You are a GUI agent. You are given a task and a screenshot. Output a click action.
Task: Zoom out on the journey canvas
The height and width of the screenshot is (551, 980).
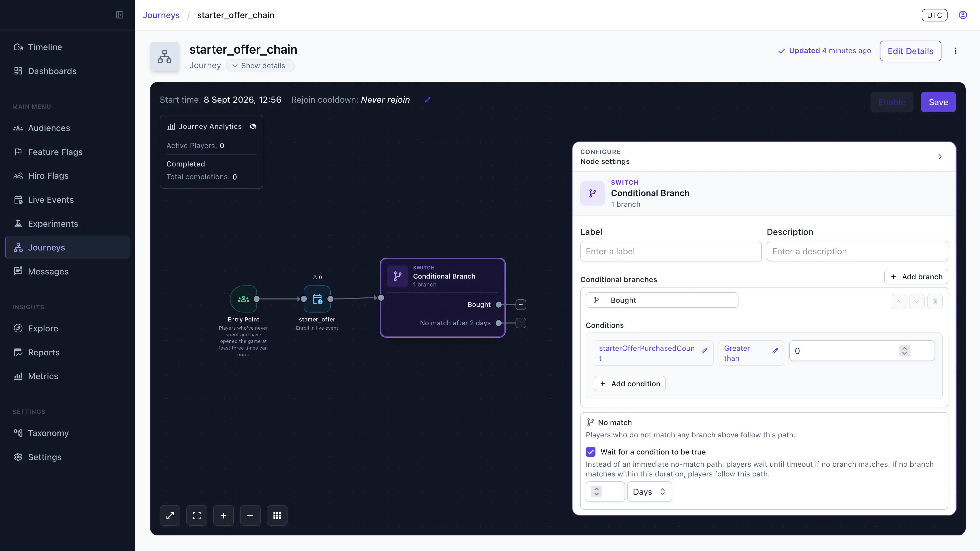click(x=250, y=516)
